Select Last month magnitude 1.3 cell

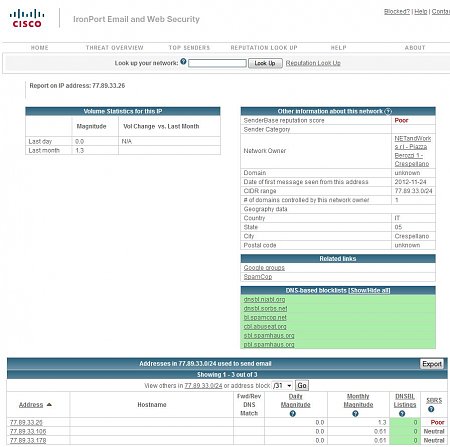[x=95, y=150]
